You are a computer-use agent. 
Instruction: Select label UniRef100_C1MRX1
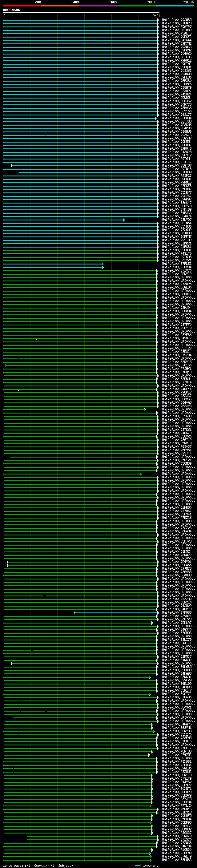[x=176, y=243]
